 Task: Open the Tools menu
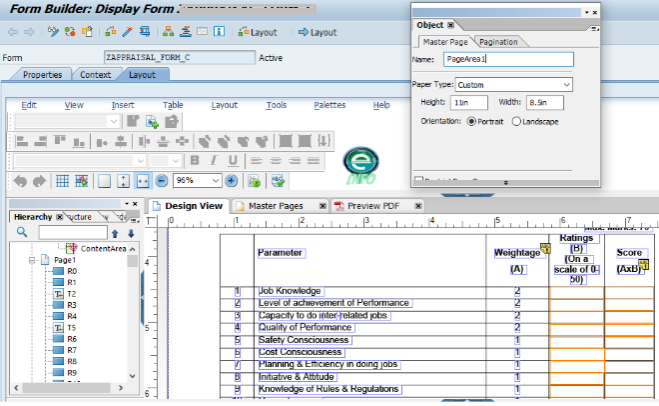(276, 105)
